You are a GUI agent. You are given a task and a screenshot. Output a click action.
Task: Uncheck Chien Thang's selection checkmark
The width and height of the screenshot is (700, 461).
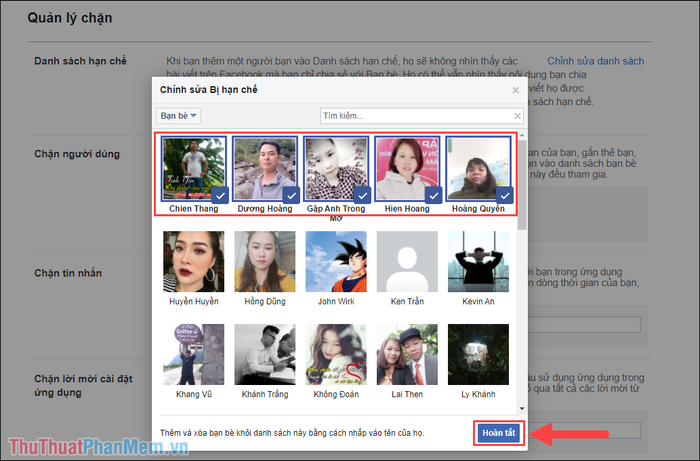pos(220,195)
